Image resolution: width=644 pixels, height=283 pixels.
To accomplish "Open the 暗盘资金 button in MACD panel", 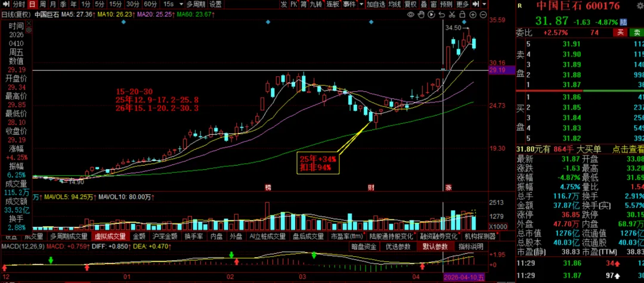I will (x=364, y=247).
